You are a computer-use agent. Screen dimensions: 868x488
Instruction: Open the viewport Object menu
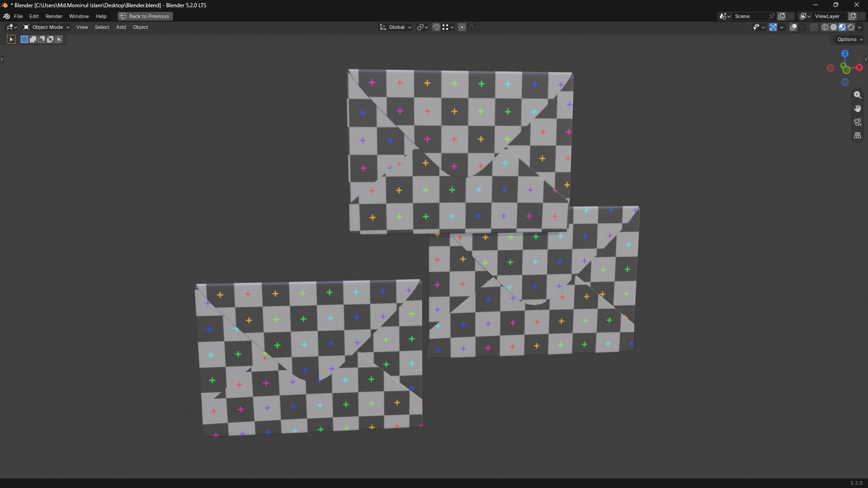tap(140, 28)
